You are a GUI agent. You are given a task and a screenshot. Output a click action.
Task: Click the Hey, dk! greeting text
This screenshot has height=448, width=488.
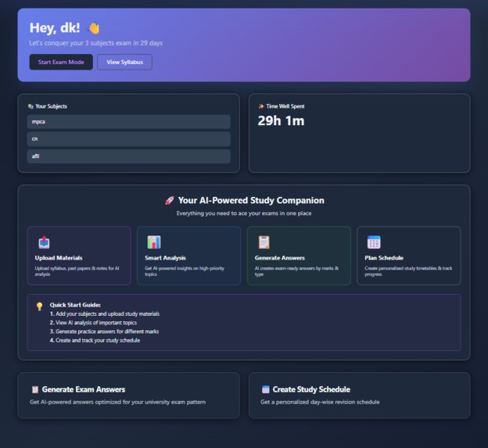tap(55, 28)
